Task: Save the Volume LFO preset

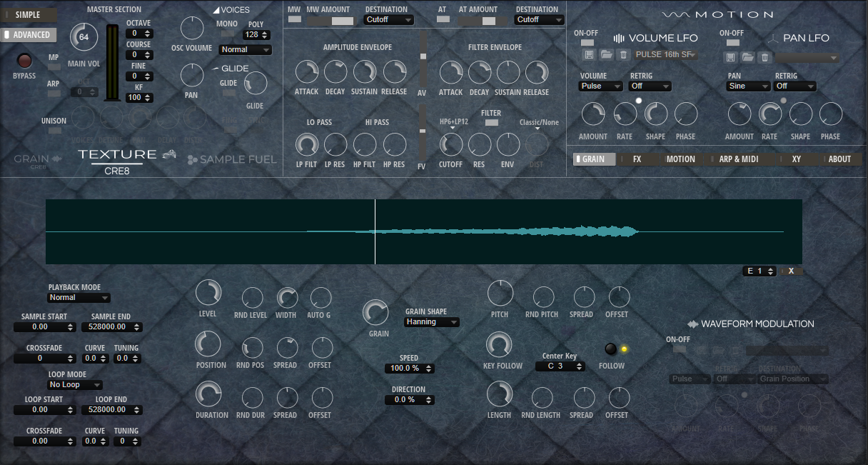Action: tap(589, 55)
